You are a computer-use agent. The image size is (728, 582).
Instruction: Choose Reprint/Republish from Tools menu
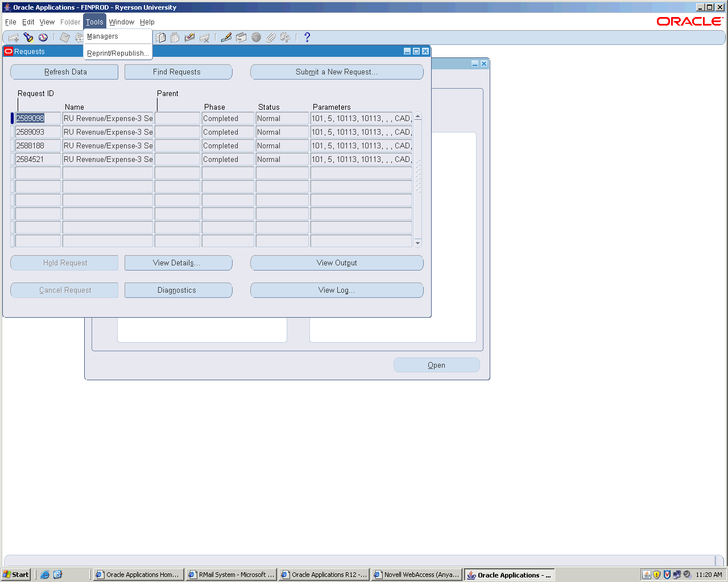118,53
